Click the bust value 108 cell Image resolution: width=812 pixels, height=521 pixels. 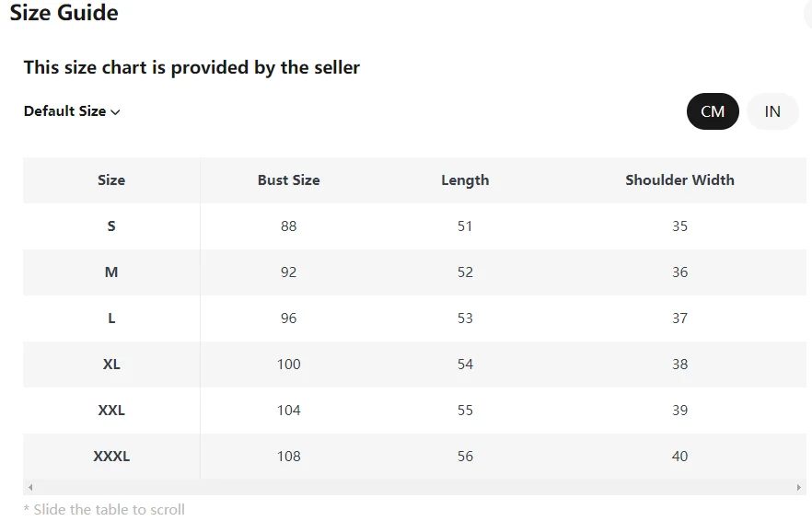(288, 457)
